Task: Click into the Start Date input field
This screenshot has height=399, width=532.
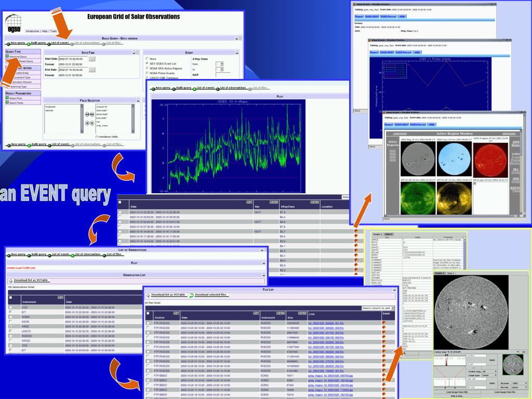Action: tap(73, 59)
